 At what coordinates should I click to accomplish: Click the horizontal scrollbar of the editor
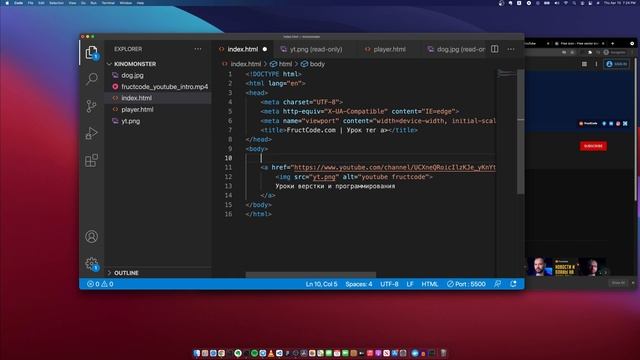(x=310, y=275)
